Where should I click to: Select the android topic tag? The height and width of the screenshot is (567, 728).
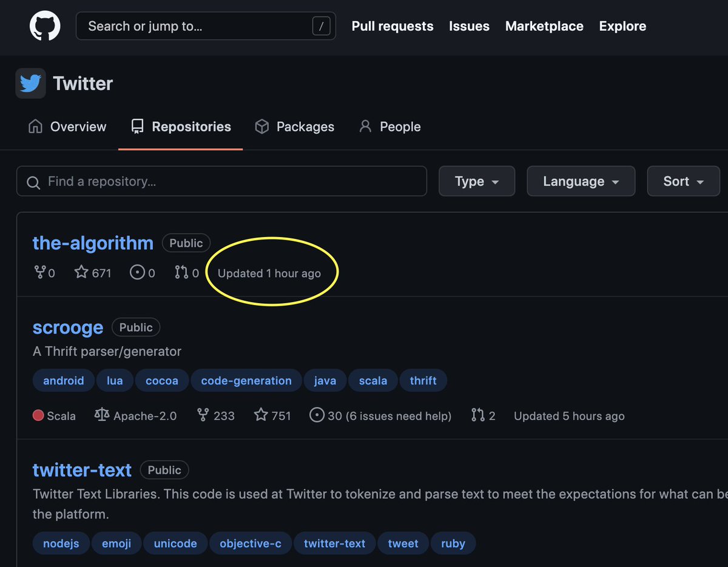point(64,381)
